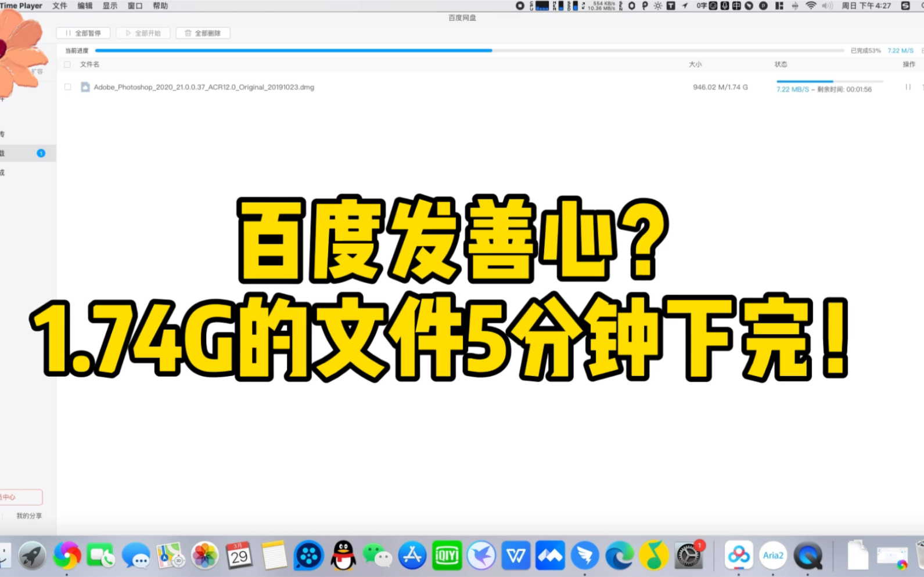Click the remaining time 00:01:56 text
The width and height of the screenshot is (924, 577).
coord(844,89)
